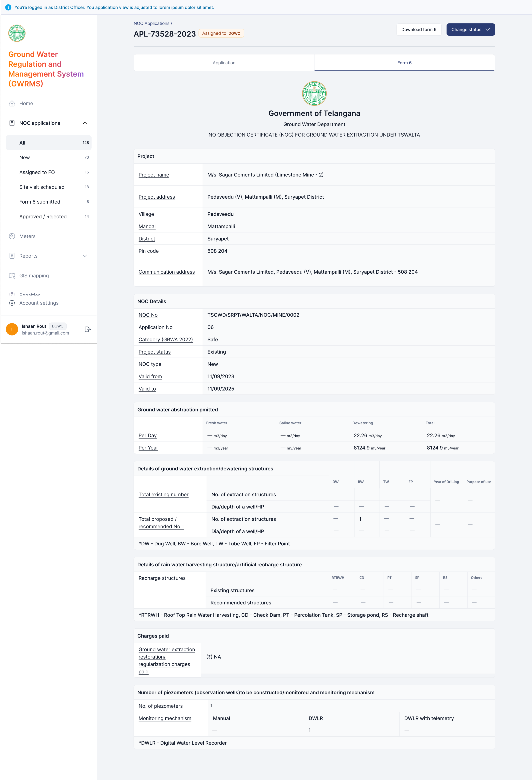This screenshot has width=532, height=780.
Task: Select the Form 6 tab
Action: coord(404,63)
